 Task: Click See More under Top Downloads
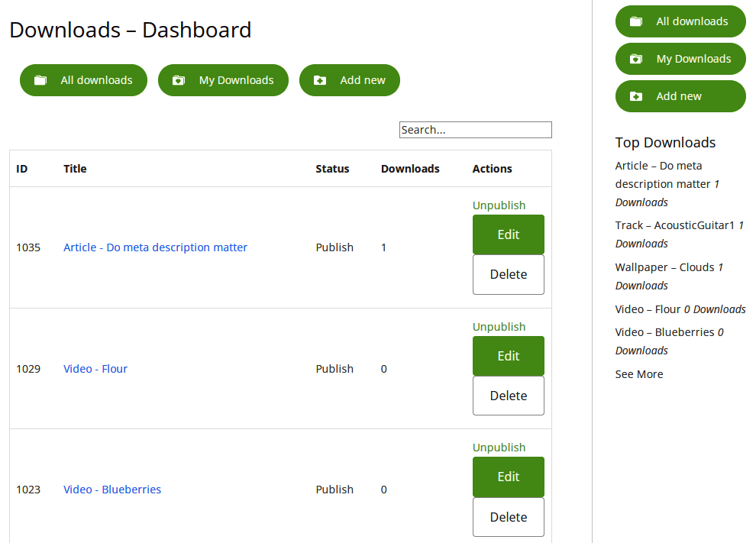[639, 374]
